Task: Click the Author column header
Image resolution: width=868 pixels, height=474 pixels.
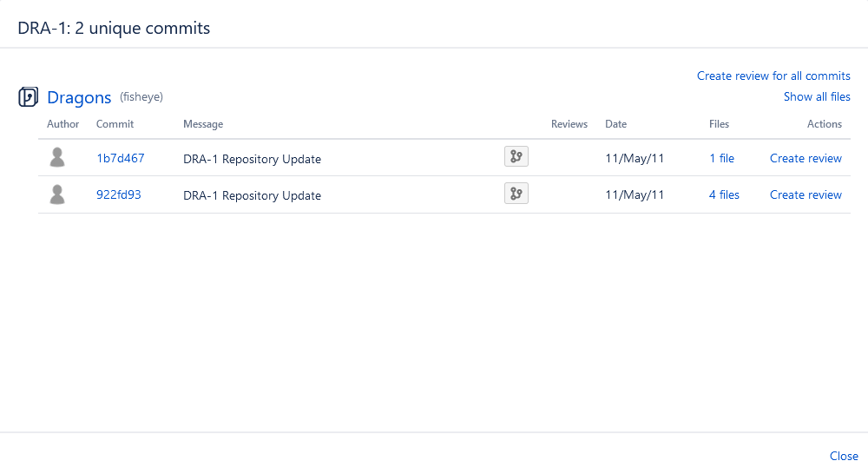Action: click(x=63, y=124)
